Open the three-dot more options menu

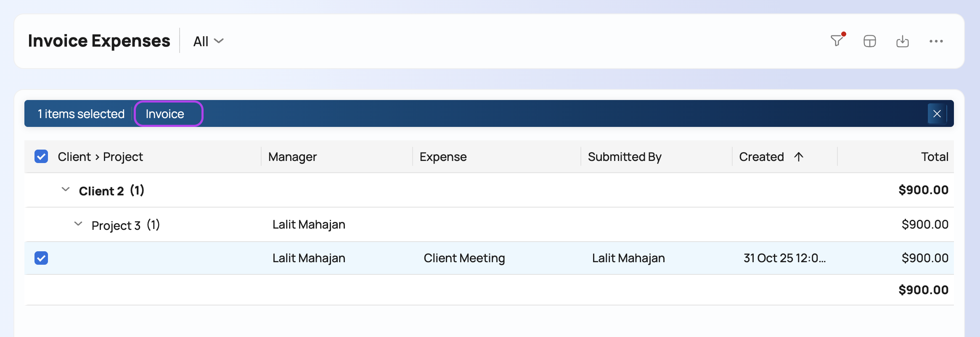[936, 41]
